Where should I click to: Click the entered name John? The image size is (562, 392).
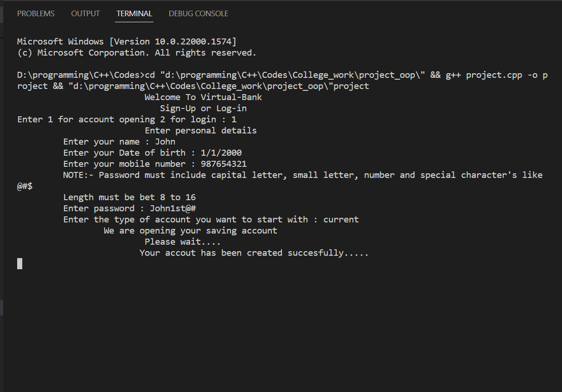[x=165, y=141]
